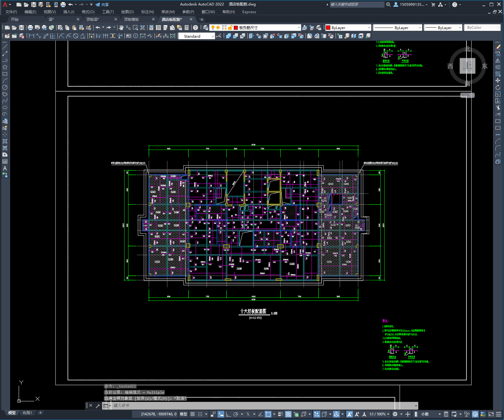Select the Erase tool in modify toolbar
Viewport: 504px width, 420px height.
coord(498,47)
